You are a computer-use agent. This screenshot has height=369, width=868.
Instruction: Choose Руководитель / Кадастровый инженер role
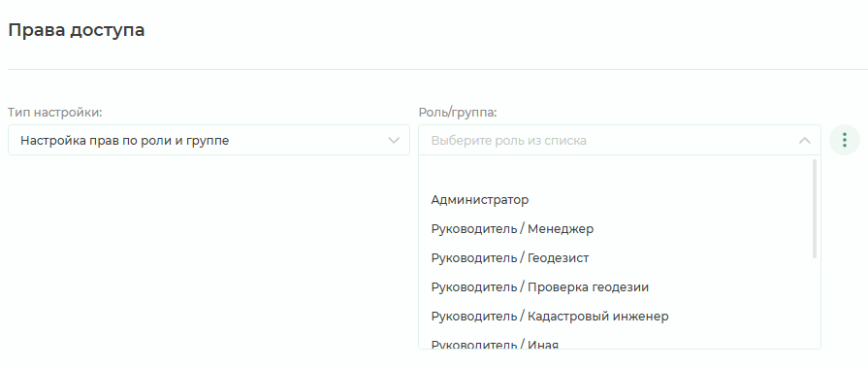tap(616, 317)
